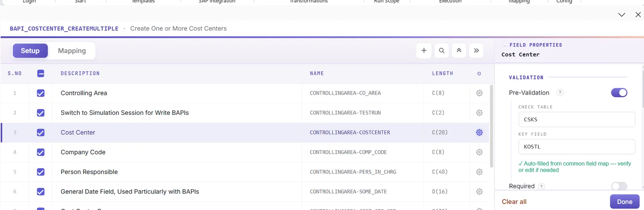The height and width of the screenshot is (210, 644).
Task: Click the NAME column header
Action: (x=317, y=74)
